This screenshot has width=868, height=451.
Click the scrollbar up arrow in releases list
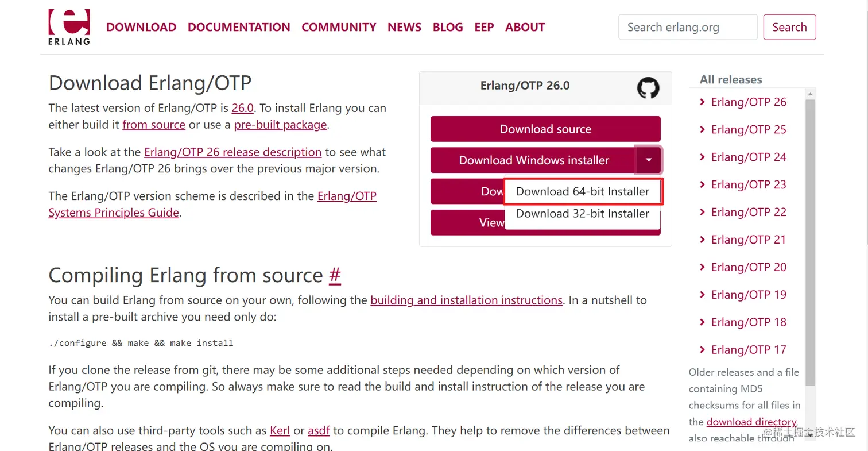tap(810, 94)
